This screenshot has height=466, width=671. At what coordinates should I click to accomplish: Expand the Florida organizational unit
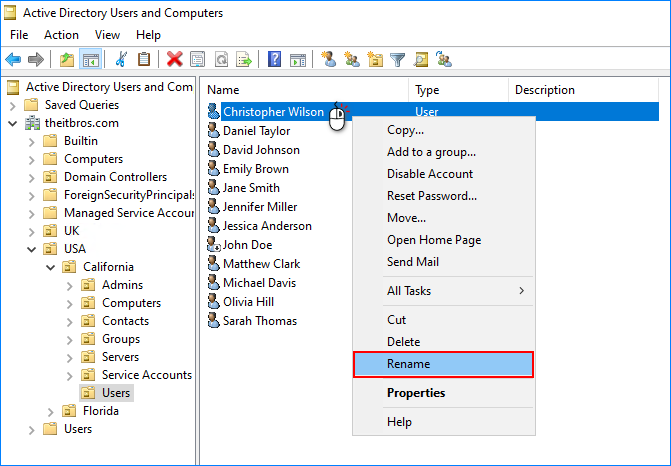(50, 412)
